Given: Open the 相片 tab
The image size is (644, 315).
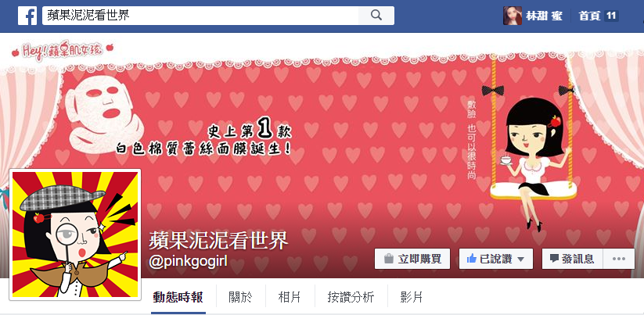Looking at the screenshot, I should point(290,297).
